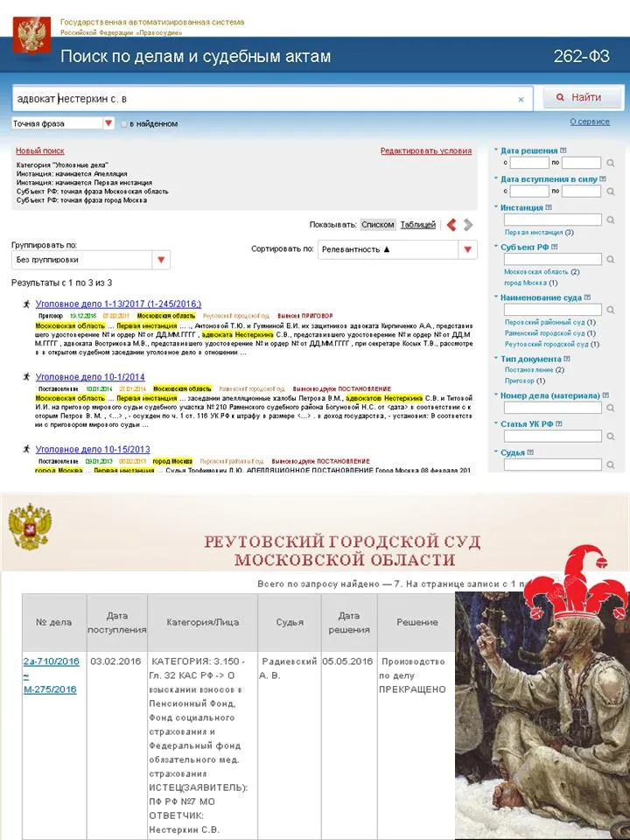
Task: Open the 'Релевантность' sort dropdown
Action: click(397, 249)
